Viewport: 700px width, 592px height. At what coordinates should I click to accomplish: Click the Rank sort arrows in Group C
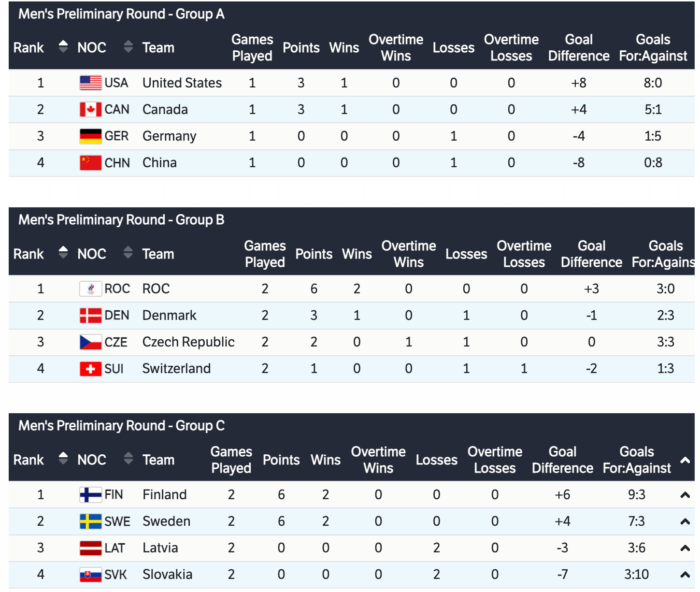coord(63,459)
